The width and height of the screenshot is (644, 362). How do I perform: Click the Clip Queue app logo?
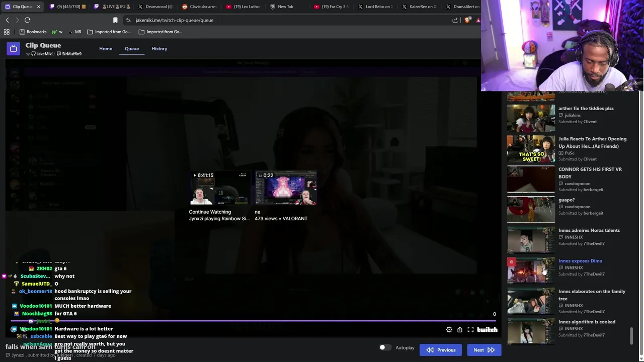point(14,48)
